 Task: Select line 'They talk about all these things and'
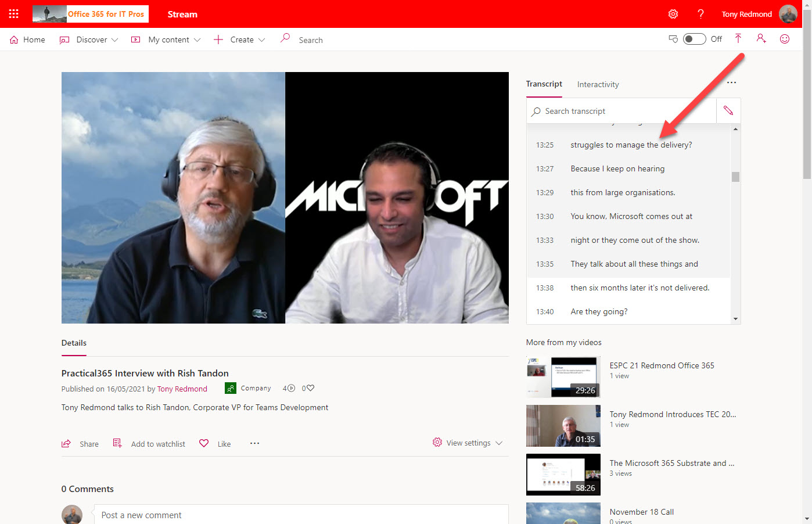(x=628, y=264)
